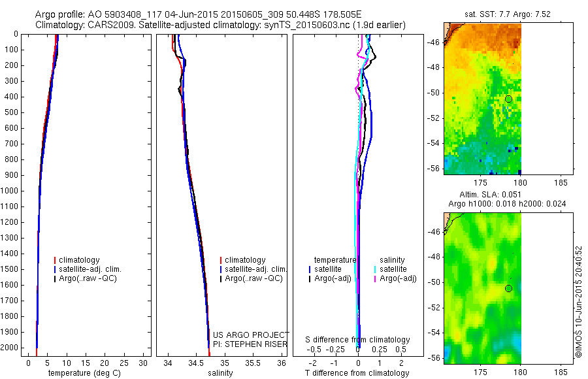Click the 'sat. SST: 7.7 Argo: 7.52' heading
588x379 pixels.
coord(508,14)
